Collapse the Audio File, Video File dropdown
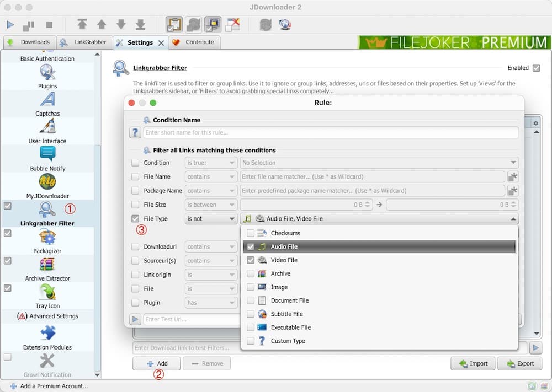Screen dimensions: 552x392 pos(379,218)
